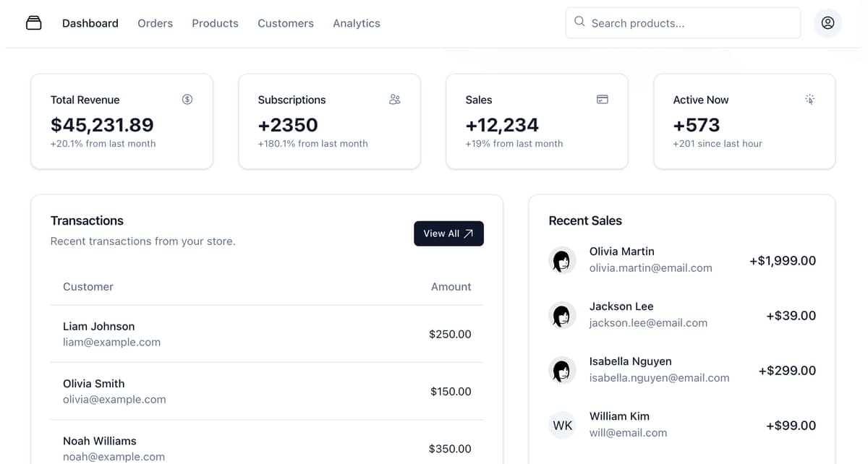Select the Liam Johnson transaction row
Viewport: 868px width, 464px height.
(267, 334)
